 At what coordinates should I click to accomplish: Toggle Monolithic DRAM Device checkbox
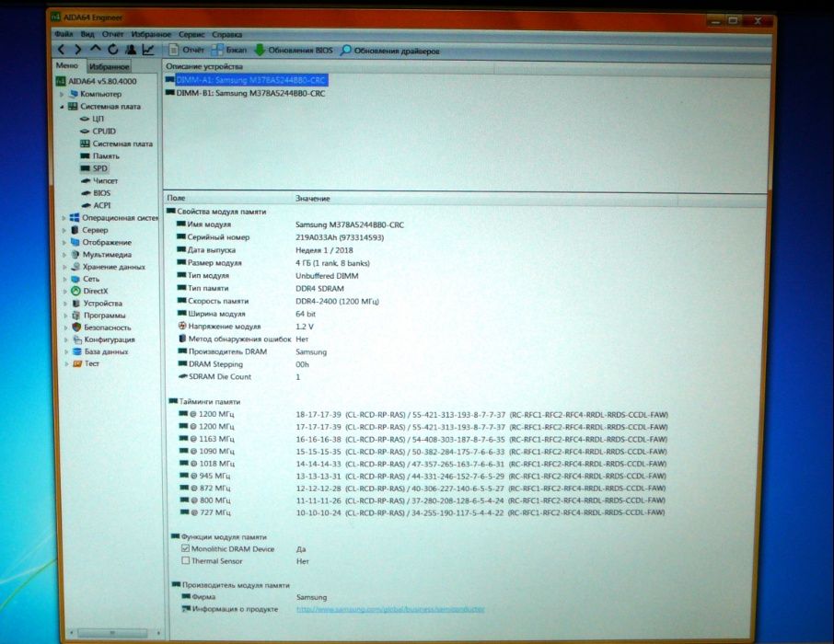click(185, 548)
